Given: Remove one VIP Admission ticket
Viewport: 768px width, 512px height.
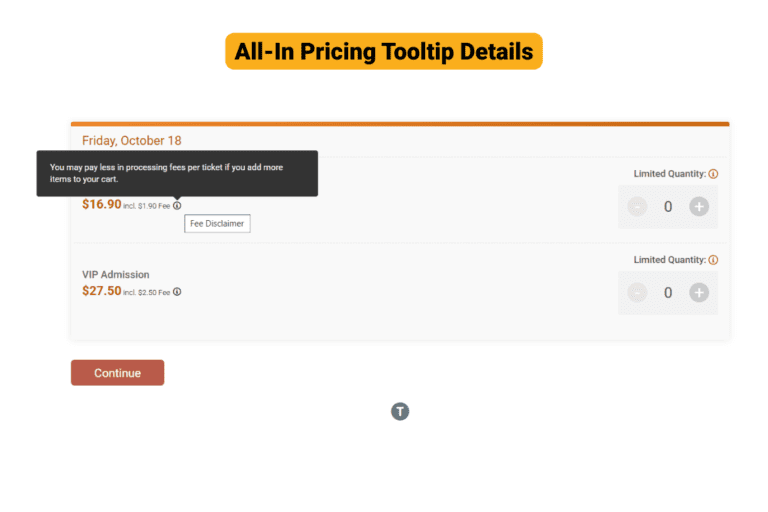Looking at the screenshot, I should coord(637,293).
